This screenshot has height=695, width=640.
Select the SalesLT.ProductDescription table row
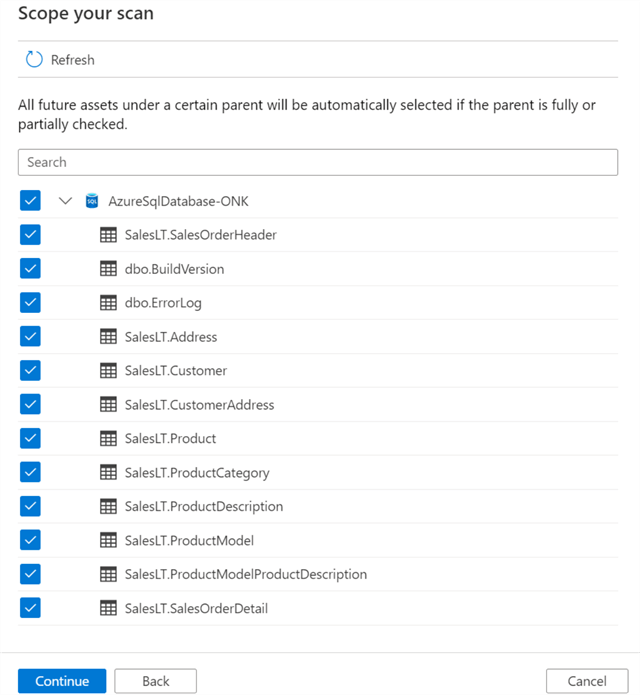[203, 507]
